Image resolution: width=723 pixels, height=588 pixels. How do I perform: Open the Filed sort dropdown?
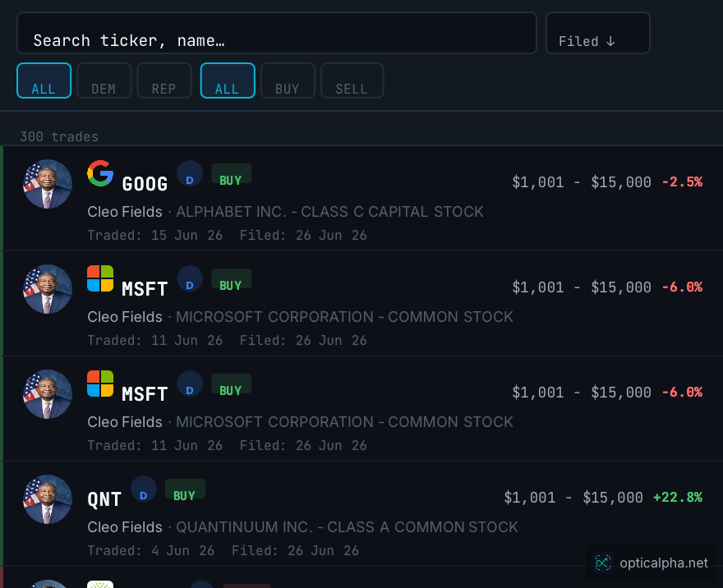coord(597,33)
